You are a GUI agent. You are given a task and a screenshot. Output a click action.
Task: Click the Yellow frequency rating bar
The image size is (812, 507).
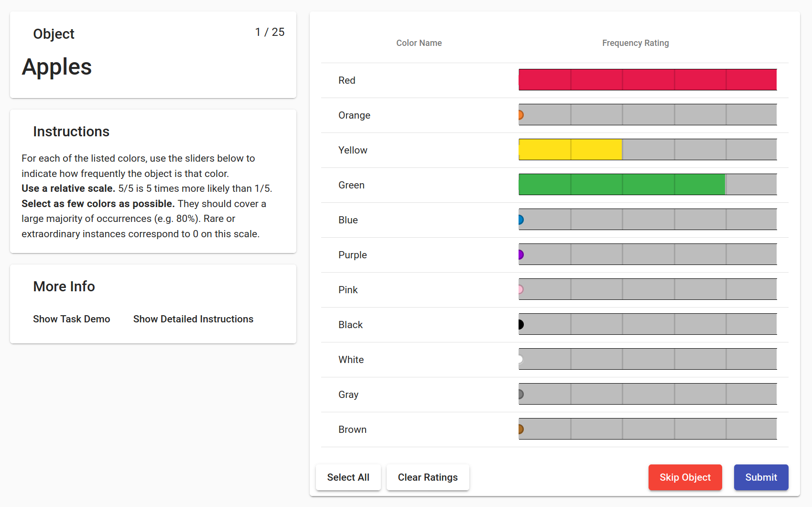[x=648, y=150]
